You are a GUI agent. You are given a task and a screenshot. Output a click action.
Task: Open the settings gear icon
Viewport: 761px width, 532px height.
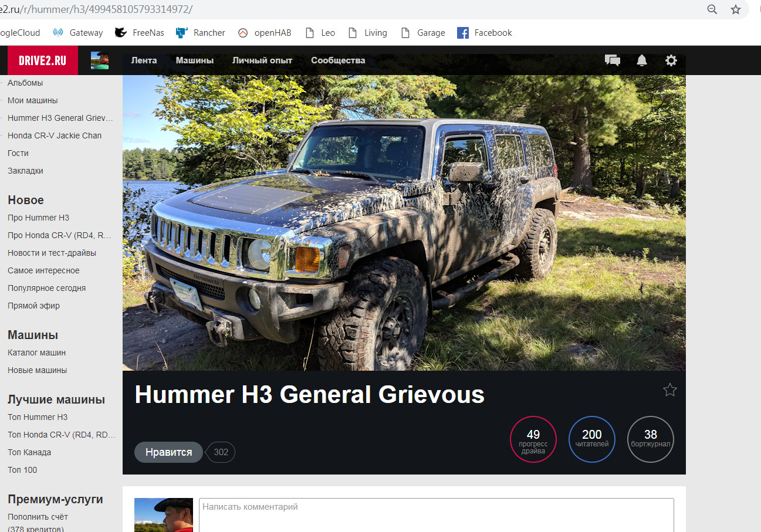pos(671,60)
